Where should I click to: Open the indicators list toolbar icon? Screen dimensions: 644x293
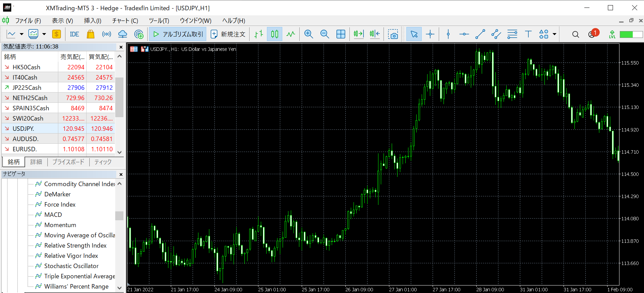point(33,34)
